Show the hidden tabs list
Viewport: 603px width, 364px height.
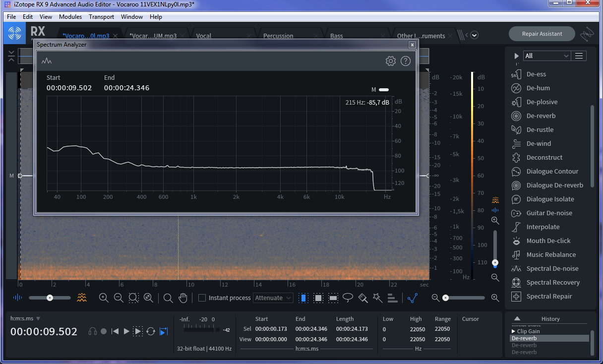coord(475,35)
